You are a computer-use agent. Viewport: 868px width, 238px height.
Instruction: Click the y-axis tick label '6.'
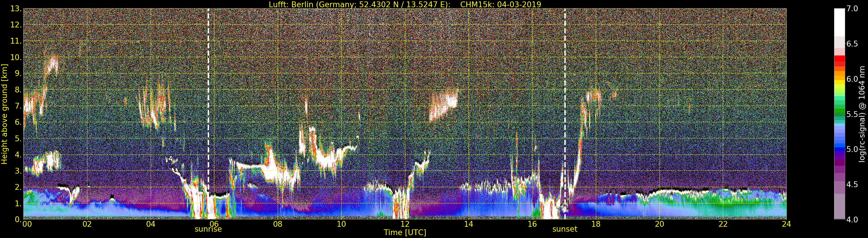[18, 122]
